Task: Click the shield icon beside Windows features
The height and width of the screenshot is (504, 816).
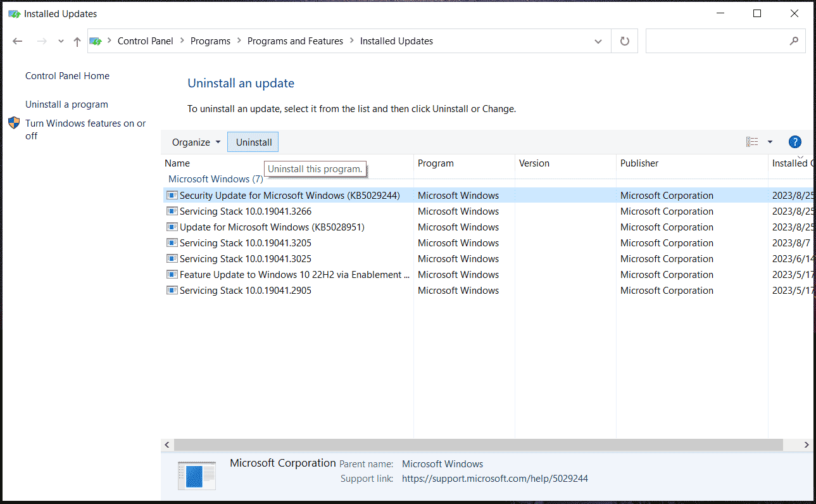Action: click(x=14, y=123)
